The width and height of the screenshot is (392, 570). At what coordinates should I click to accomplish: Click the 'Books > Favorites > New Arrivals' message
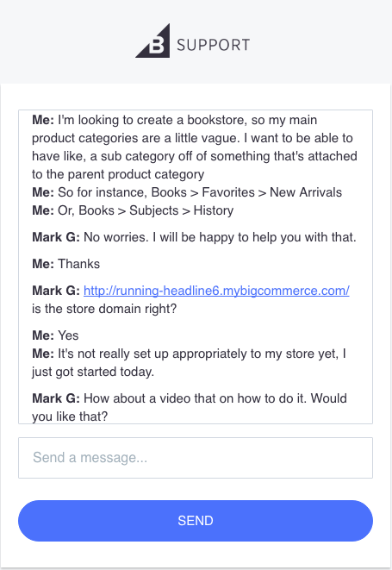(187, 192)
